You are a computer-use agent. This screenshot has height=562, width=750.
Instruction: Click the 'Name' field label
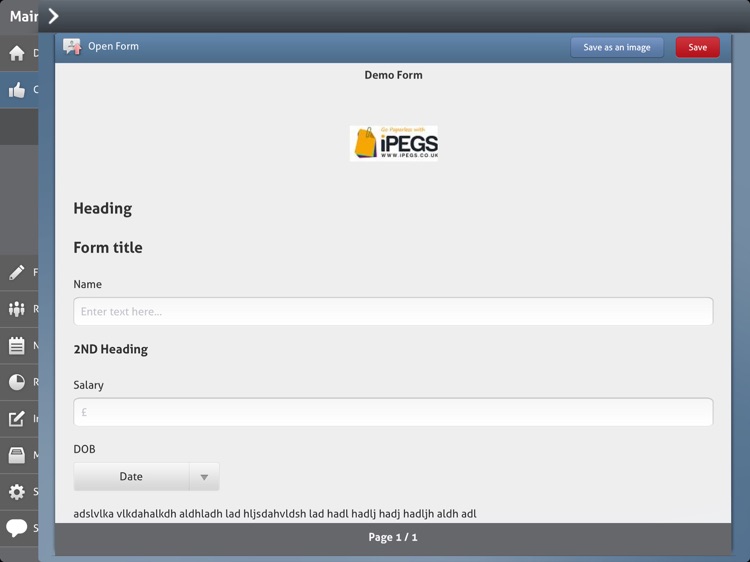tap(87, 284)
